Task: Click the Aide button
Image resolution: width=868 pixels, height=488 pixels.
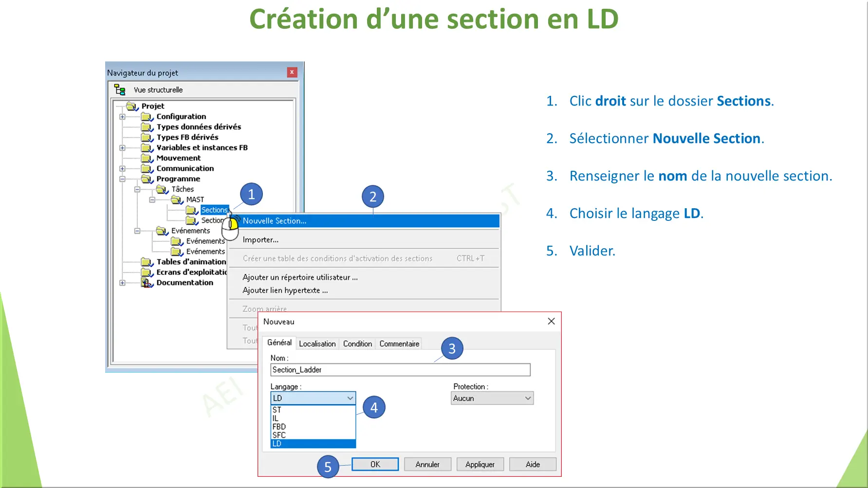Action: click(532, 464)
